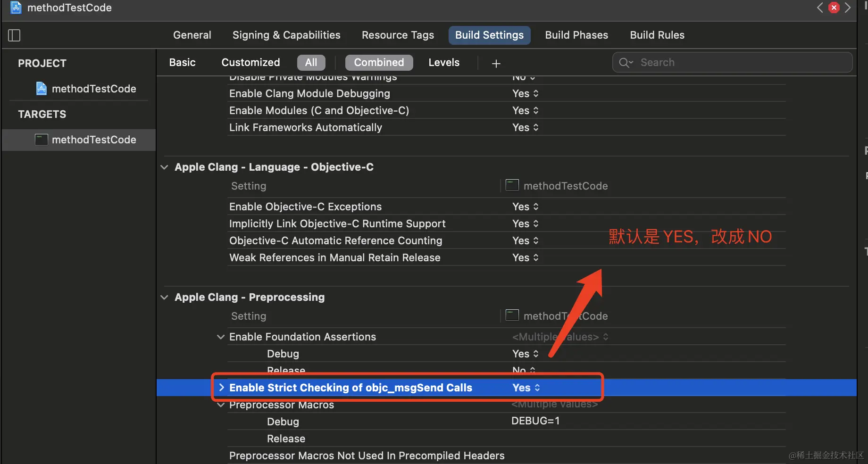Select Objective-C Automatic Reference Counting setting name
The height and width of the screenshot is (464, 868).
pos(335,241)
